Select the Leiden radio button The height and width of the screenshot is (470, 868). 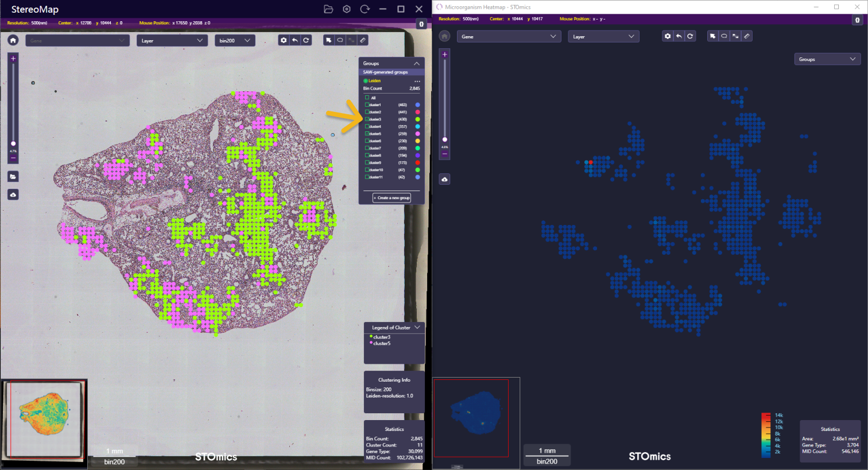[366, 81]
